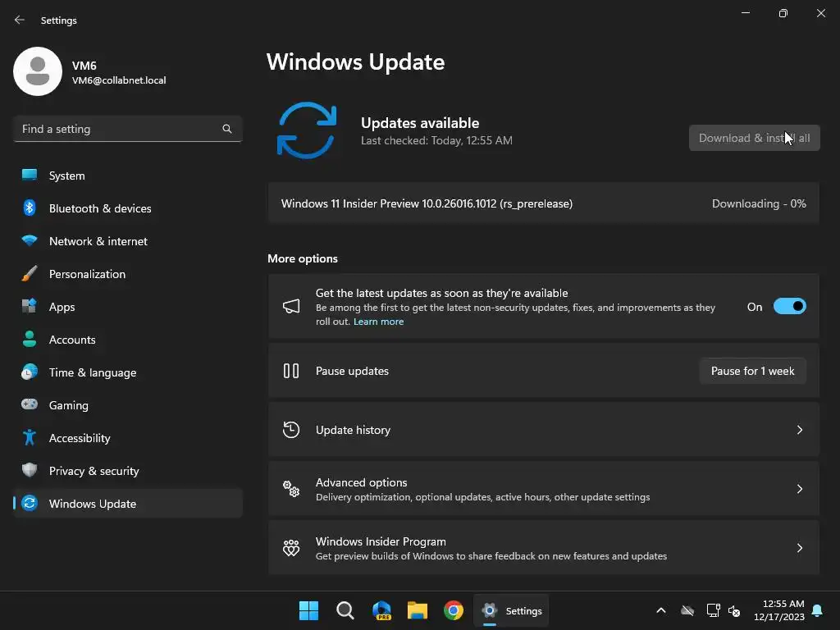Click Last checked: Today, 12:55 AM text

coord(436,140)
